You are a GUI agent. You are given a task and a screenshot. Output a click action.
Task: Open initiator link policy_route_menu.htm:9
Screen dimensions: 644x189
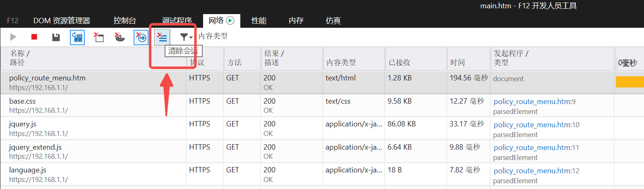(x=534, y=102)
